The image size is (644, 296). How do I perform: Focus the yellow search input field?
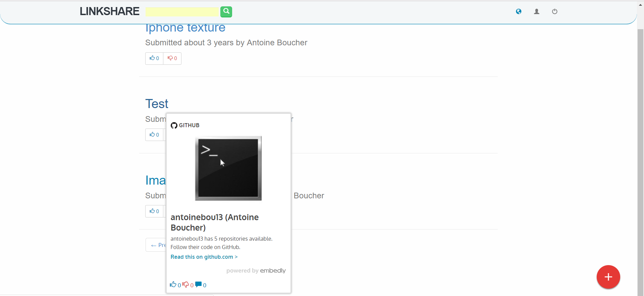coord(182,12)
